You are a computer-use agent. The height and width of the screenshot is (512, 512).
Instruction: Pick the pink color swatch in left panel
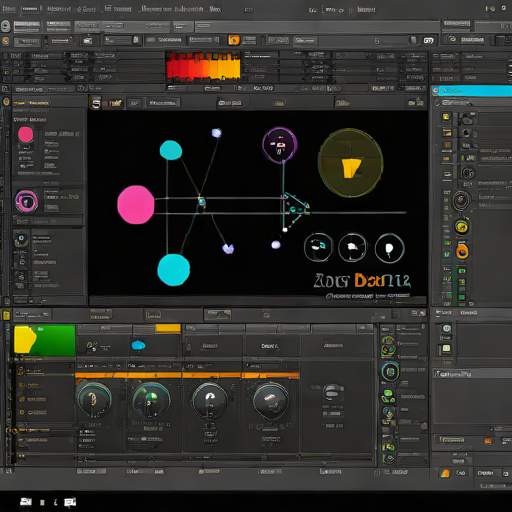click(x=25, y=135)
